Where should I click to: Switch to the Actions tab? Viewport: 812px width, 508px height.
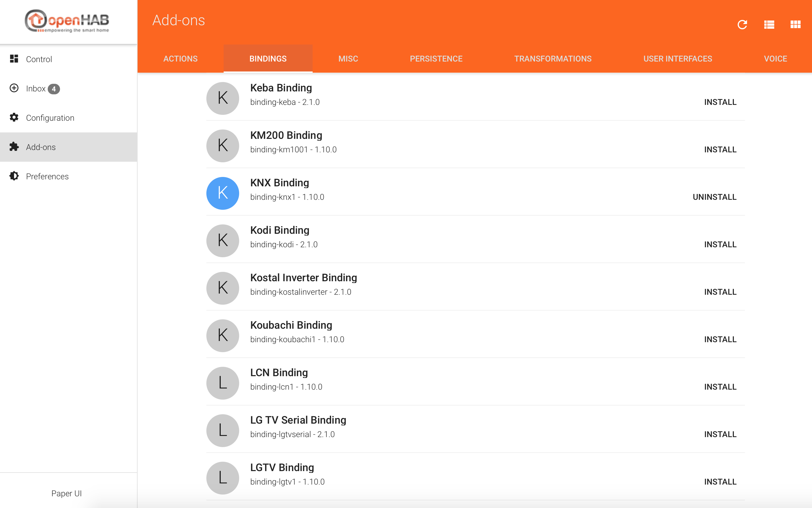tap(180, 59)
